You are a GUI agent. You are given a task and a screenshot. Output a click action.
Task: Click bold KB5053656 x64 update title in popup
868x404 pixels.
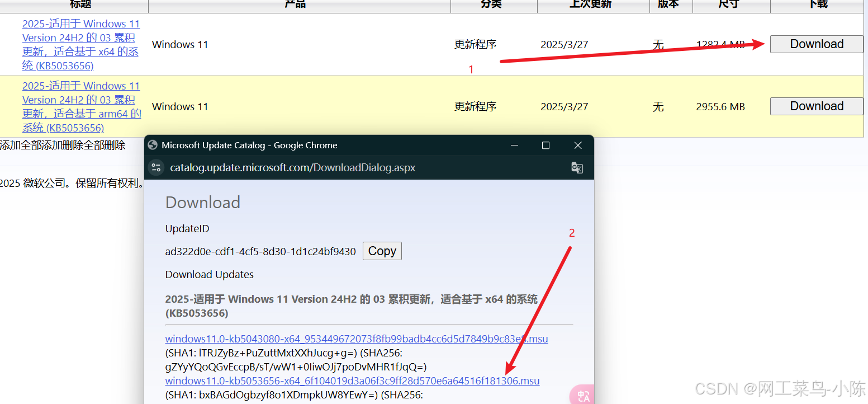coord(352,306)
